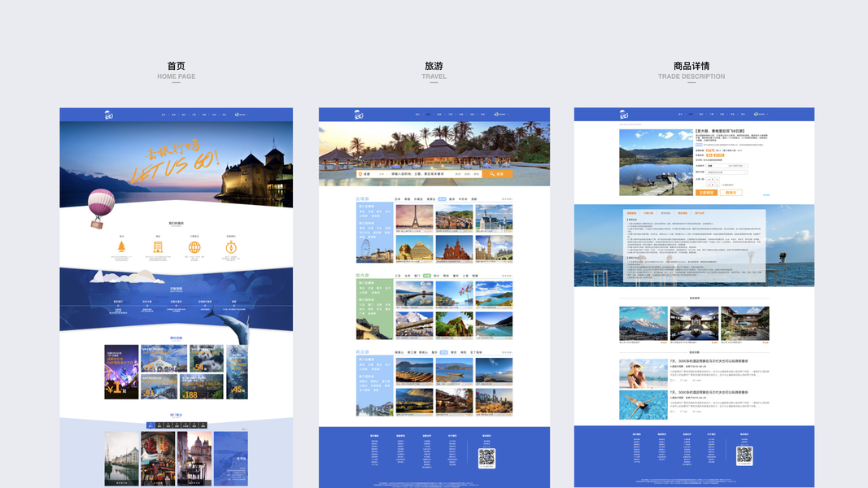
Task: Click the logo on the travel page mockup
Action: point(358,115)
